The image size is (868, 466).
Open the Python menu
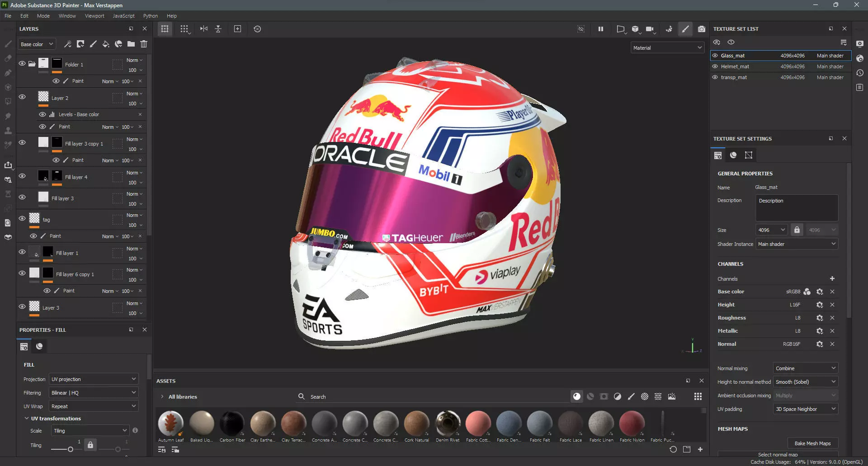[151, 16]
